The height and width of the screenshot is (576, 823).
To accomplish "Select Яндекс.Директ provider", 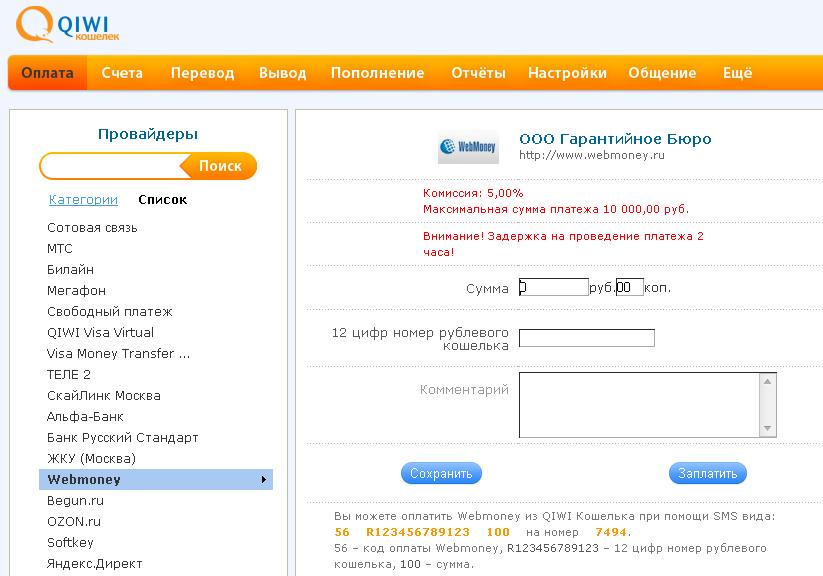I will coord(94,563).
